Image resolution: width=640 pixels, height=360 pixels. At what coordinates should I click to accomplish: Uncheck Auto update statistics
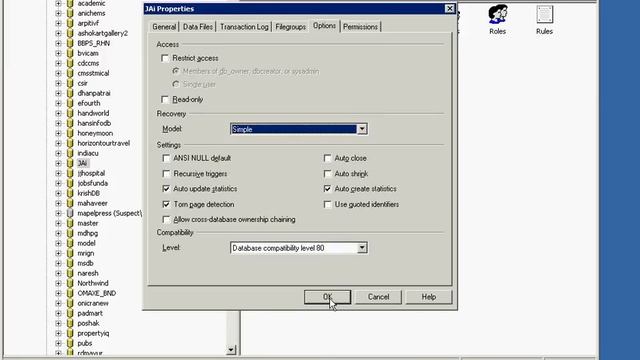pyautogui.click(x=166, y=189)
